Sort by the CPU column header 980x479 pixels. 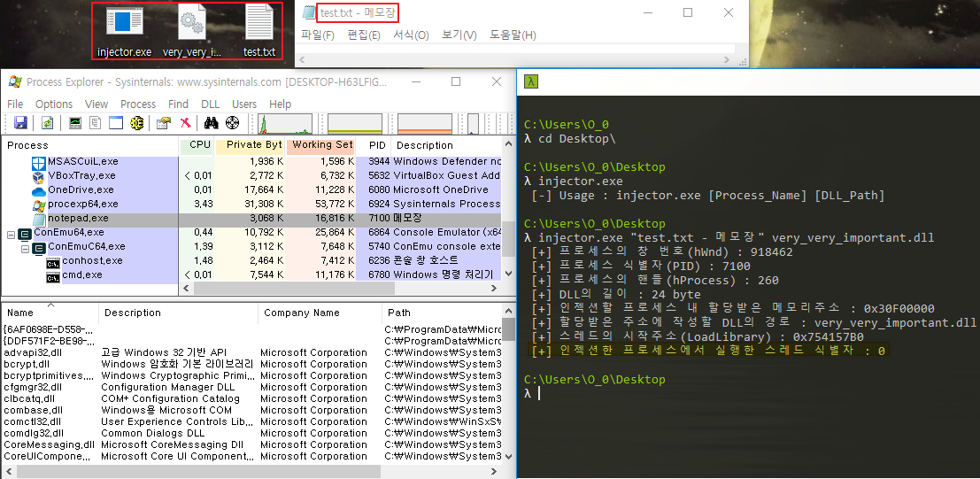click(197, 145)
